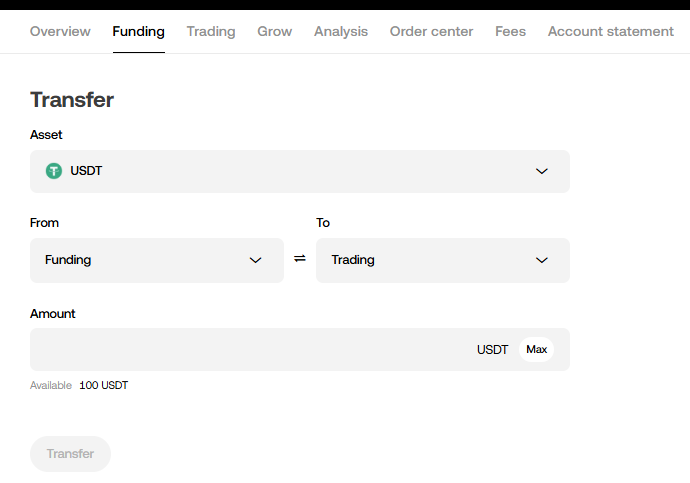Click the Asset field label

point(46,135)
